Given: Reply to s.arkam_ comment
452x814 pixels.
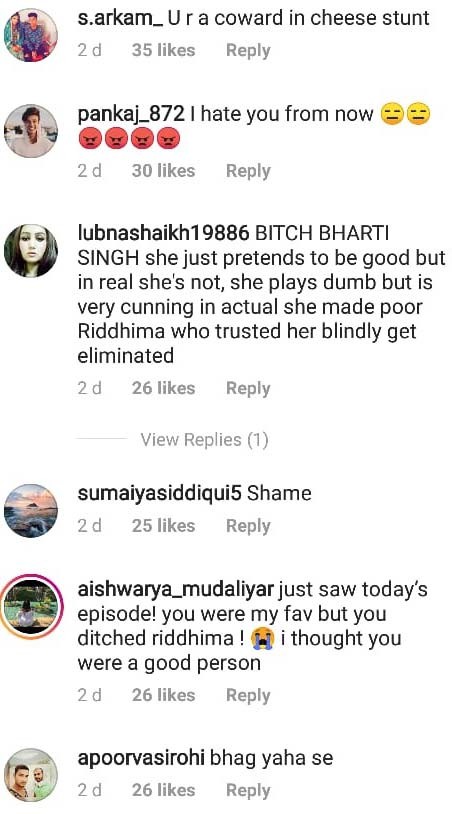Looking at the screenshot, I should 248,51.
